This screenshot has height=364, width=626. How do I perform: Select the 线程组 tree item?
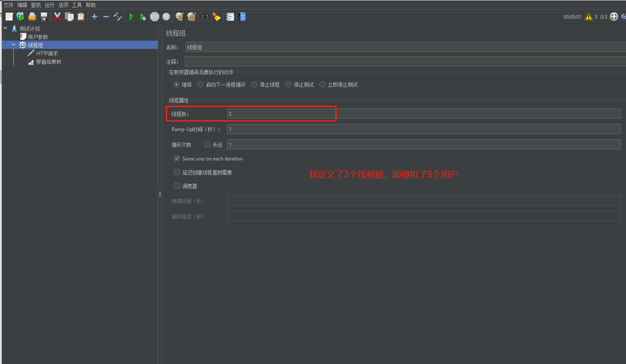35,45
